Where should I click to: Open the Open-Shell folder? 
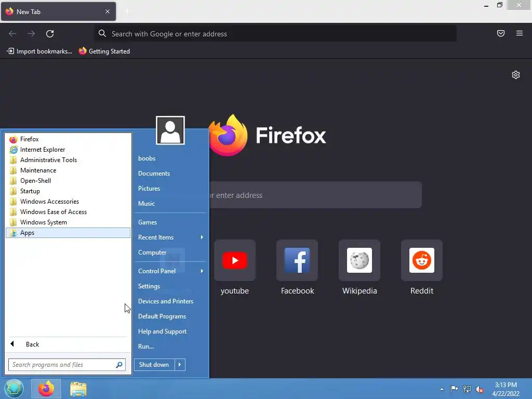68,181
